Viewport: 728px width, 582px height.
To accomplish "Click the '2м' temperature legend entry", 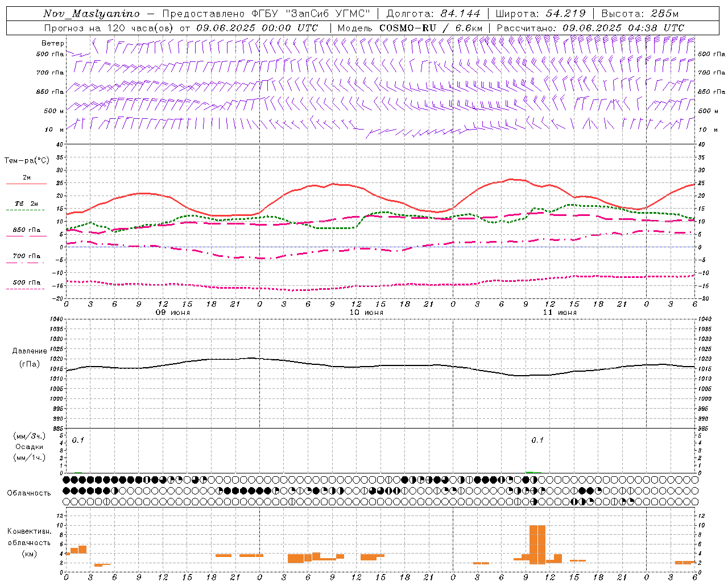I will point(27,177).
